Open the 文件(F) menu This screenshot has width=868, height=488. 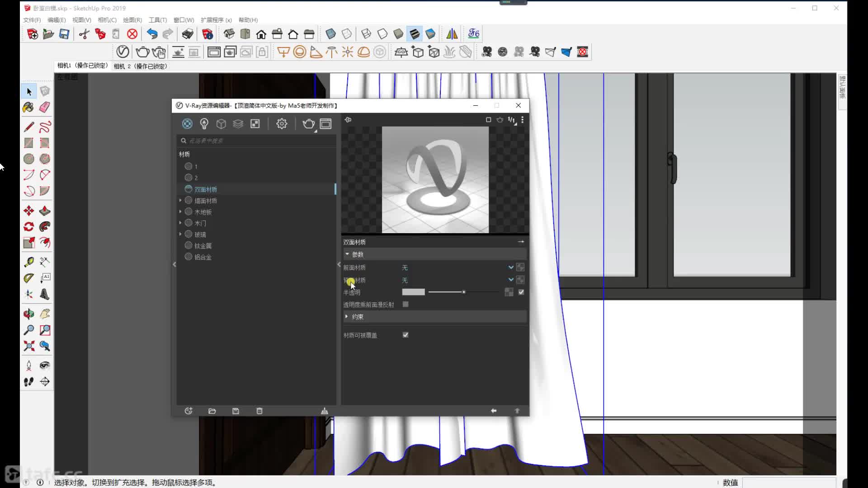(x=32, y=20)
